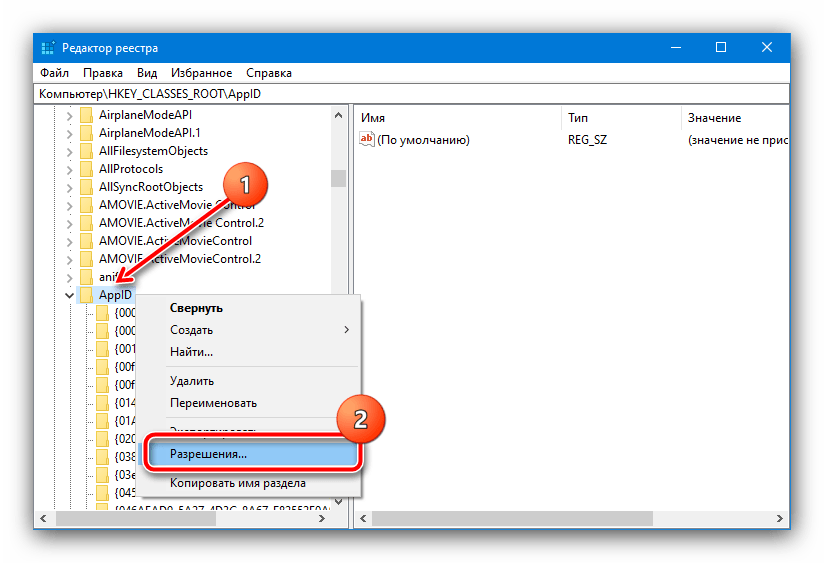824x563 pixels.
Task: Open the Избранное menu
Action: (x=202, y=73)
